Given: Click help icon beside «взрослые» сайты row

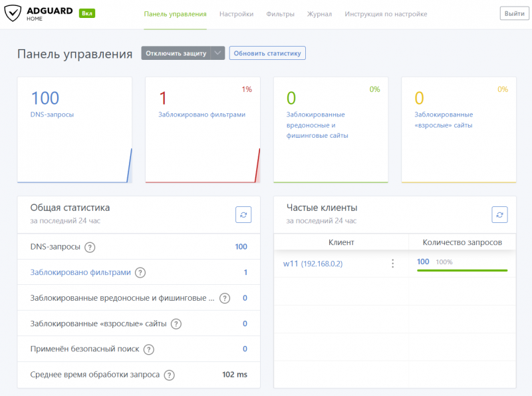Looking at the screenshot, I should coord(176,324).
